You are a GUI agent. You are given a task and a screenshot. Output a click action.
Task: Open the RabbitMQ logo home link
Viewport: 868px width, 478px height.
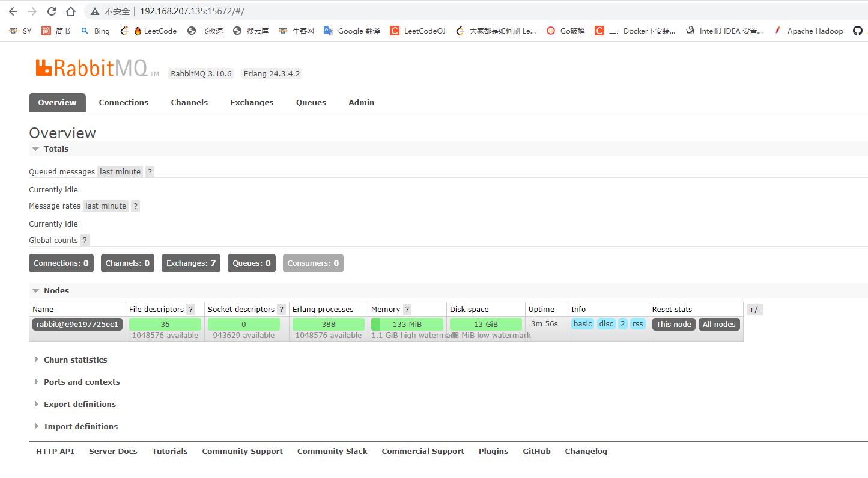coord(97,68)
